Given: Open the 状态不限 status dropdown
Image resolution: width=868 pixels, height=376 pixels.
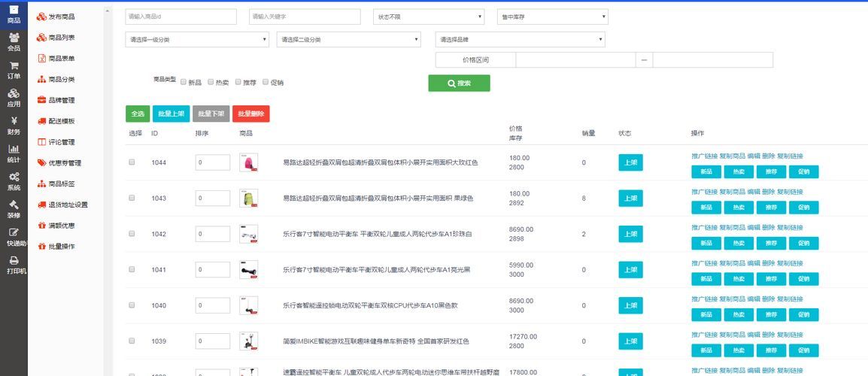Looking at the screenshot, I should [x=429, y=17].
